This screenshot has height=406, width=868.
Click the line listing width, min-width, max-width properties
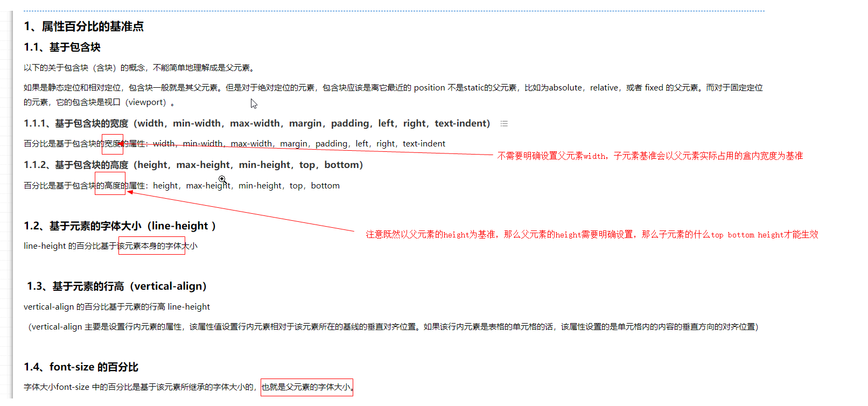(x=235, y=144)
